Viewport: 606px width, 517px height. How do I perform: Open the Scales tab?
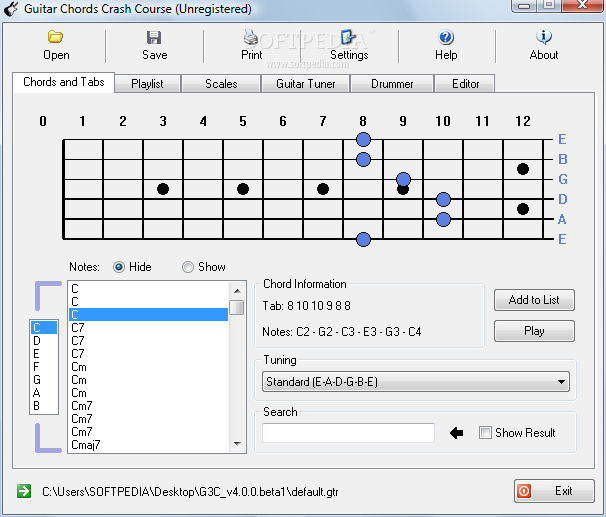[x=221, y=84]
